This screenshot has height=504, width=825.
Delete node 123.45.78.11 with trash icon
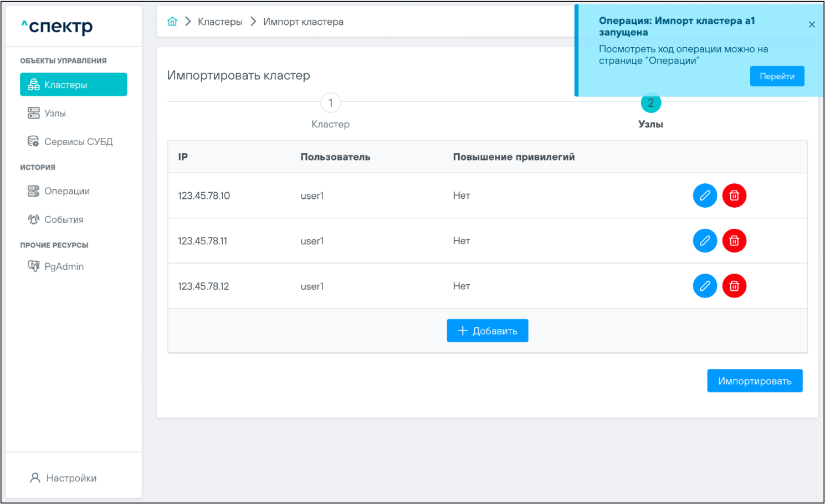(734, 241)
